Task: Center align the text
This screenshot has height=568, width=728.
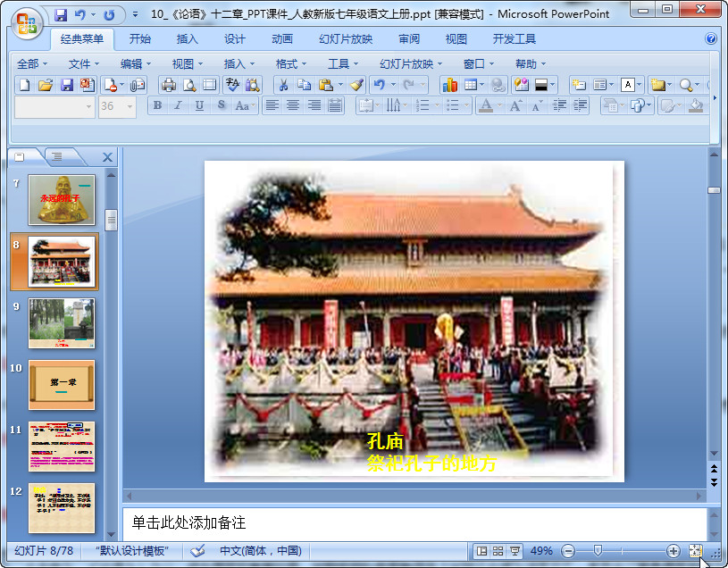Action: (x=293, y=105)
